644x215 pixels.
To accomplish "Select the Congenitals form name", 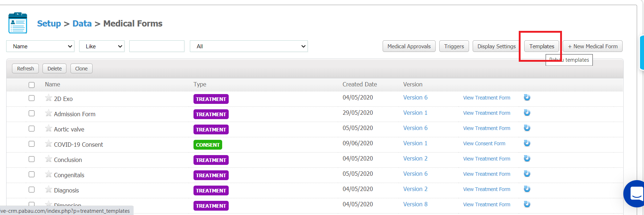I will point(69,175).
